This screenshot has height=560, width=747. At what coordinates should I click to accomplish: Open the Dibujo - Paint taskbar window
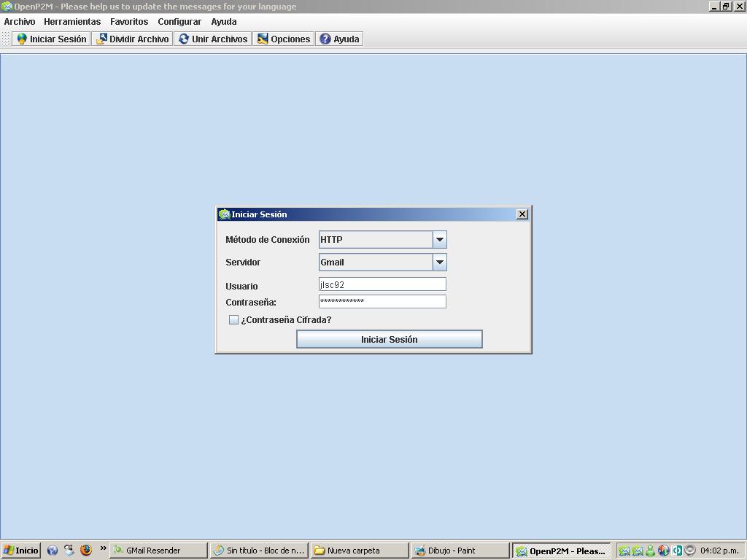460,551
